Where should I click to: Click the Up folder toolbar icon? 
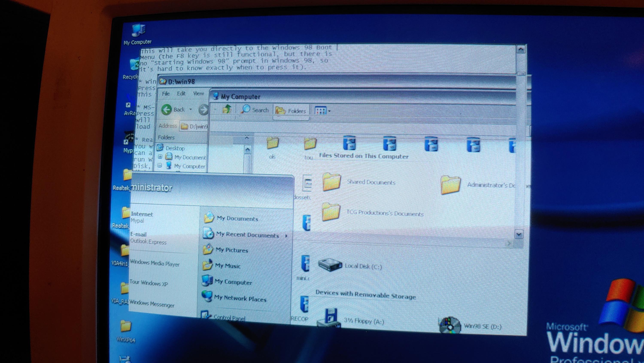227,109
